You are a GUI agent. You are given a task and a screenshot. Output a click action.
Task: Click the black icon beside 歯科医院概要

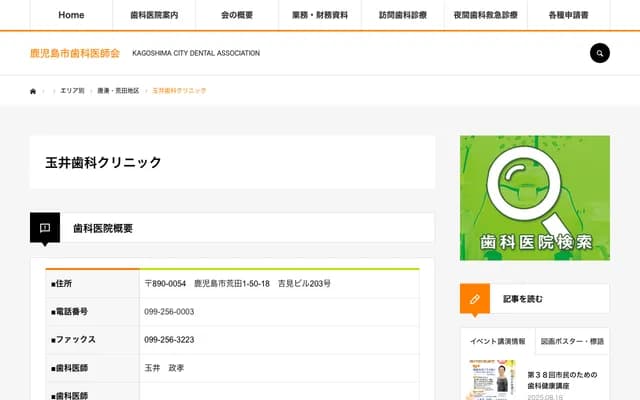point(45,228)
